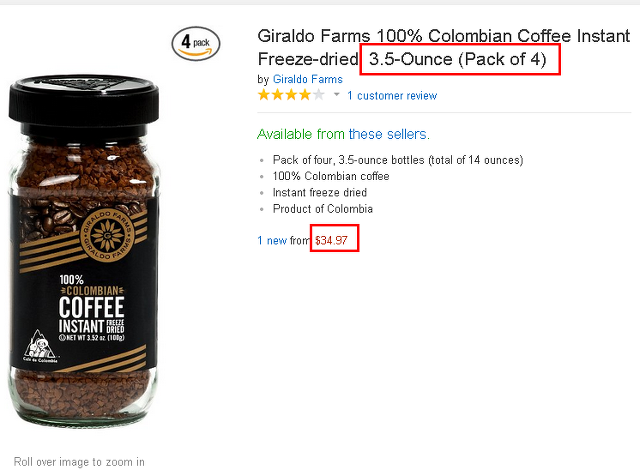Screen dimensions: 640x476
Task: Click the '100% Colombian coffee' bullet text
Action: [x=331, y=176]
